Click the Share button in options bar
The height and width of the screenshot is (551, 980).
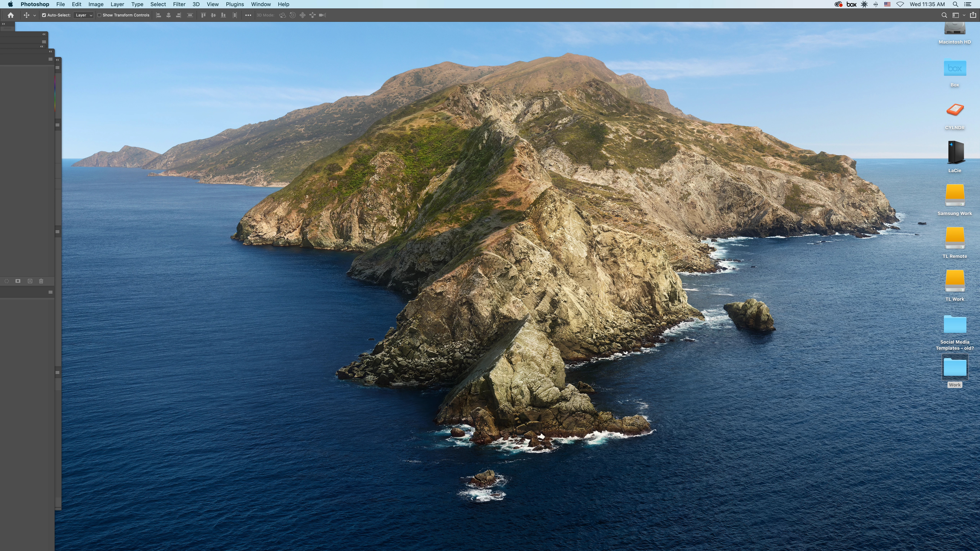point(973,15)
